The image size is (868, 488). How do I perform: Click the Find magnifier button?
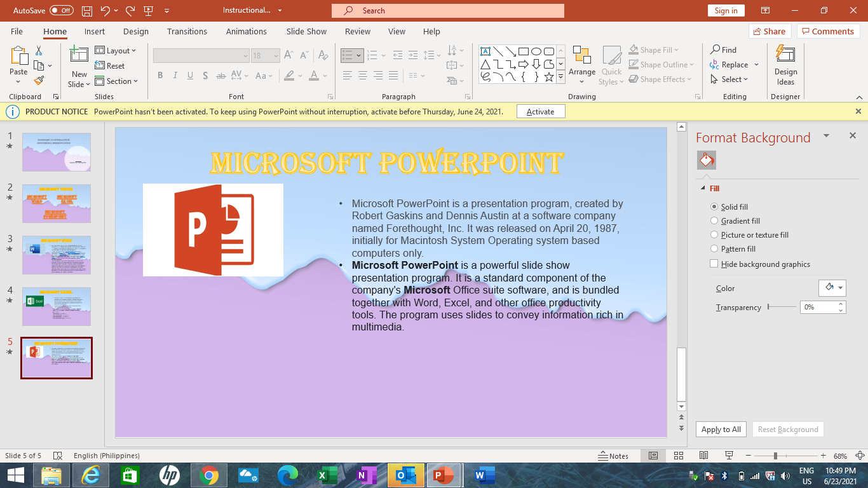724,50
